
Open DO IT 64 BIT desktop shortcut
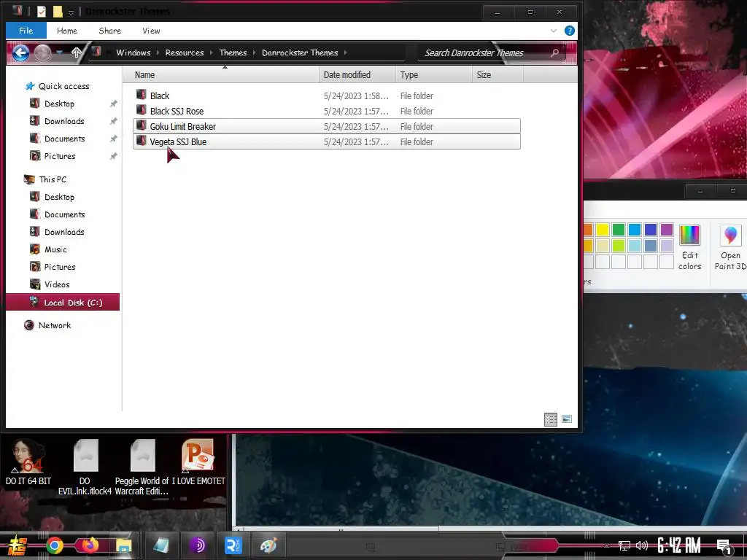click(x=28, y=462)
